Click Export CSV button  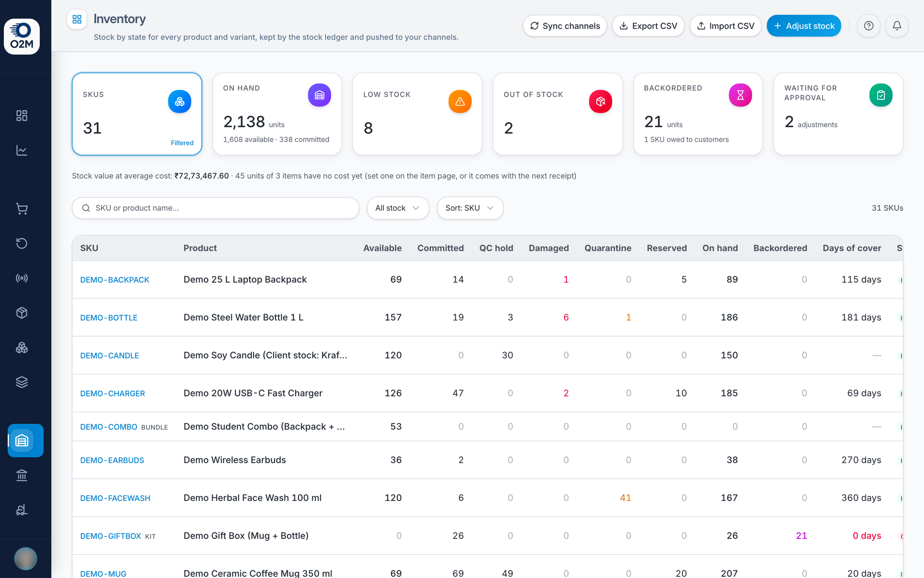click(648, 26)
